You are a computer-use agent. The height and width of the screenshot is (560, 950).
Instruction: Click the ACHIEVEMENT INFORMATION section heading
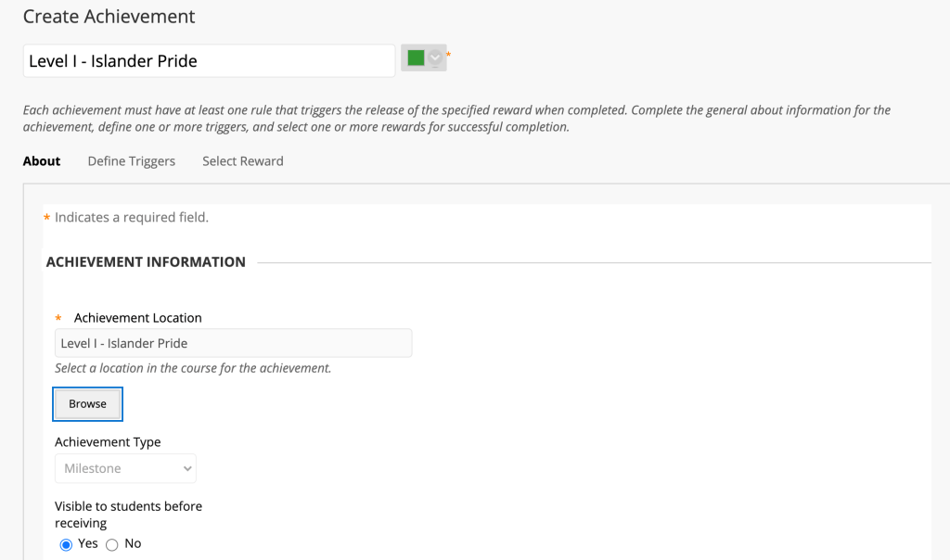click(x=146, y=262)
